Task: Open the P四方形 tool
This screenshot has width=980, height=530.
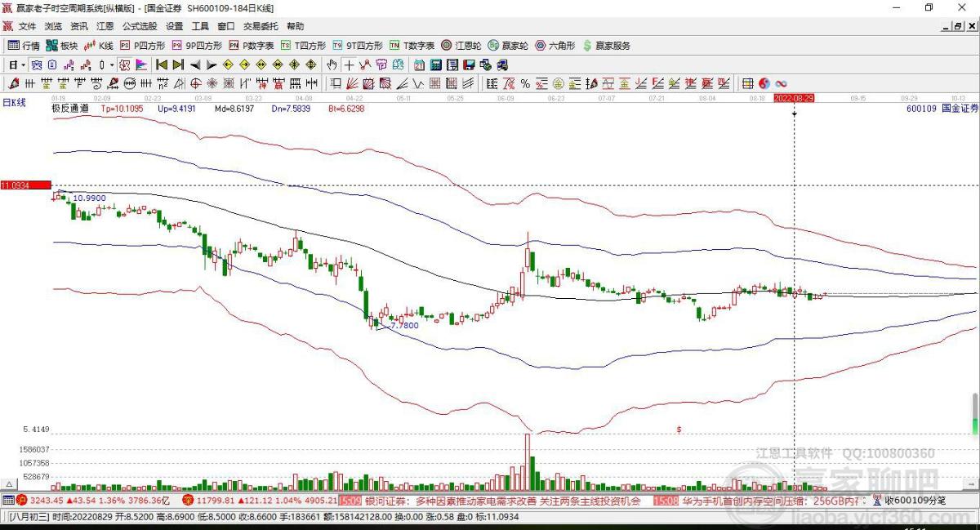Action: pyautogui.click(x=142, y=46)
